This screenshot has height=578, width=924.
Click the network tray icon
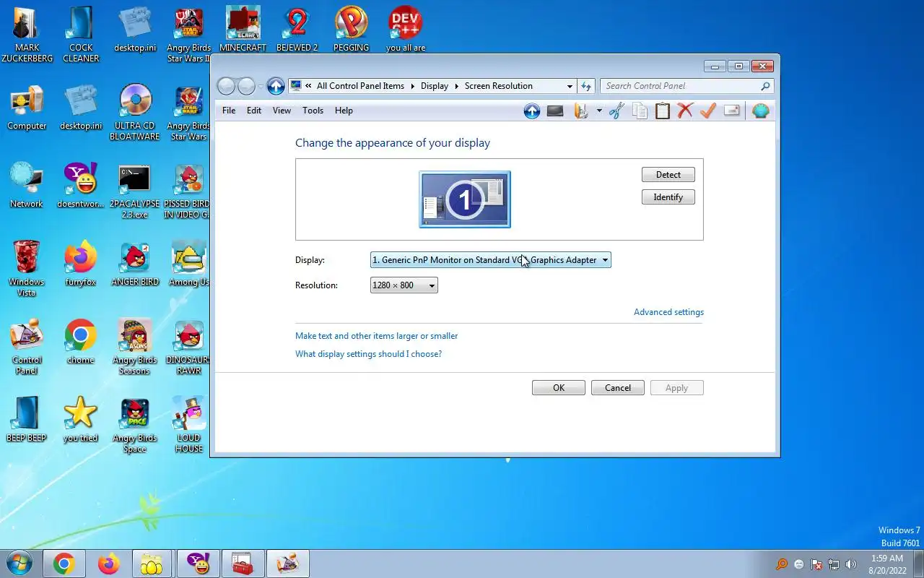point(834,564)
